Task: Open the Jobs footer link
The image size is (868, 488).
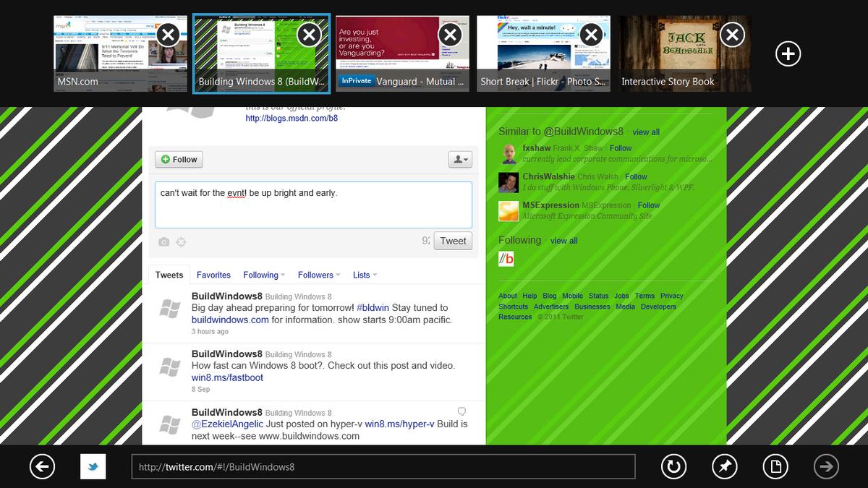Action: [x=622, y=296]
